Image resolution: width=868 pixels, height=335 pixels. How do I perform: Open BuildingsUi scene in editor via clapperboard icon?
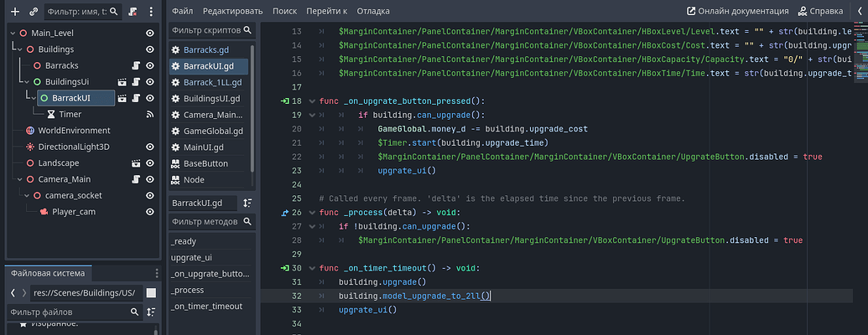coord(123,82)
